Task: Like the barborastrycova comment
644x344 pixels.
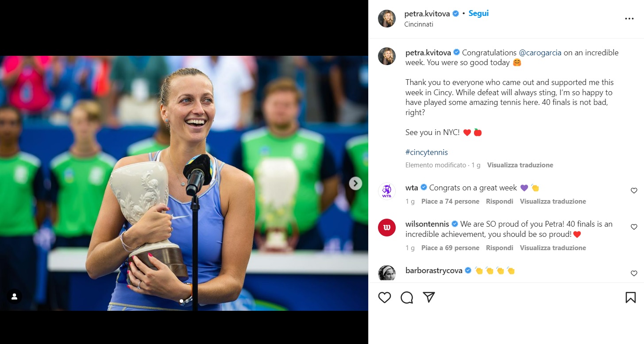Action: [634, 274]
